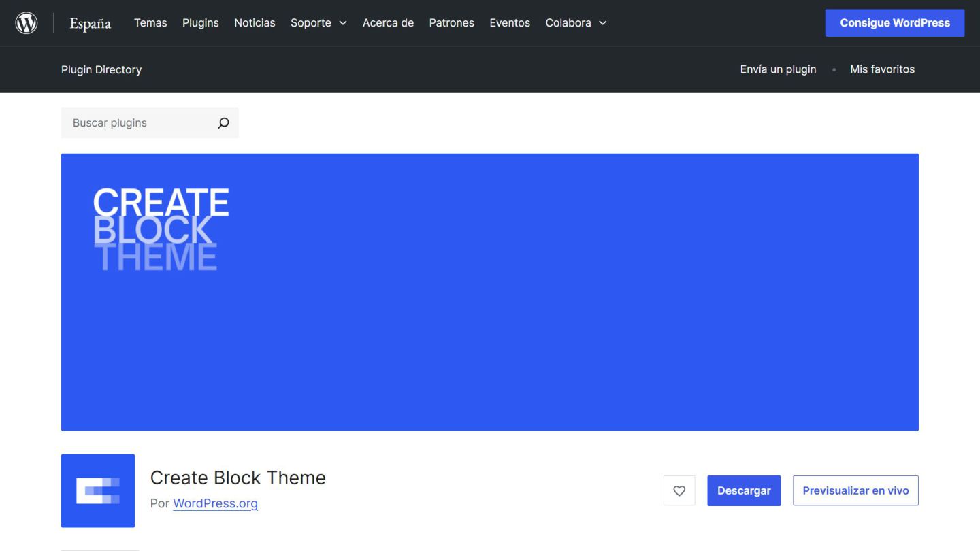
Task: Click the Create Block Theme title
Action: click(238, 478)
